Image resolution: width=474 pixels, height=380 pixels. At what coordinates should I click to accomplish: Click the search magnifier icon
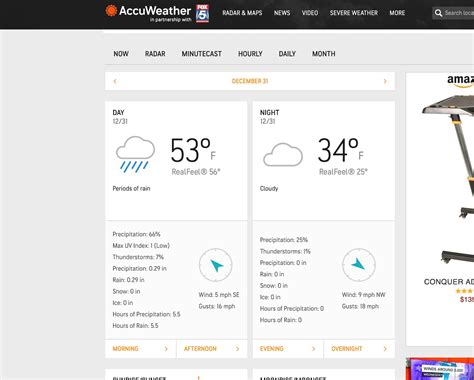[438, 13]
